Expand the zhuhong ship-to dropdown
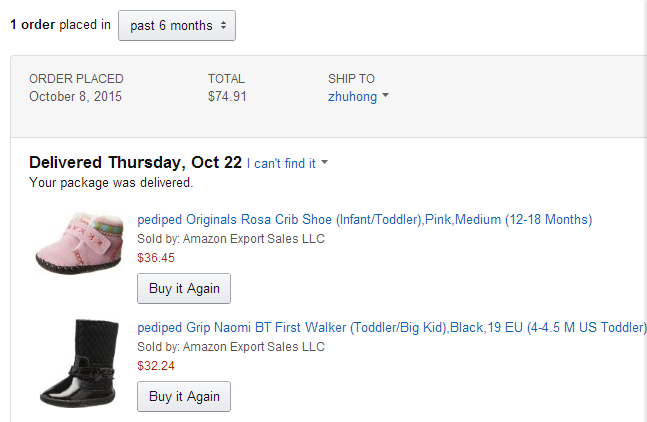The width and height of the screenshot is (647, 422). [x=358, y=97]
